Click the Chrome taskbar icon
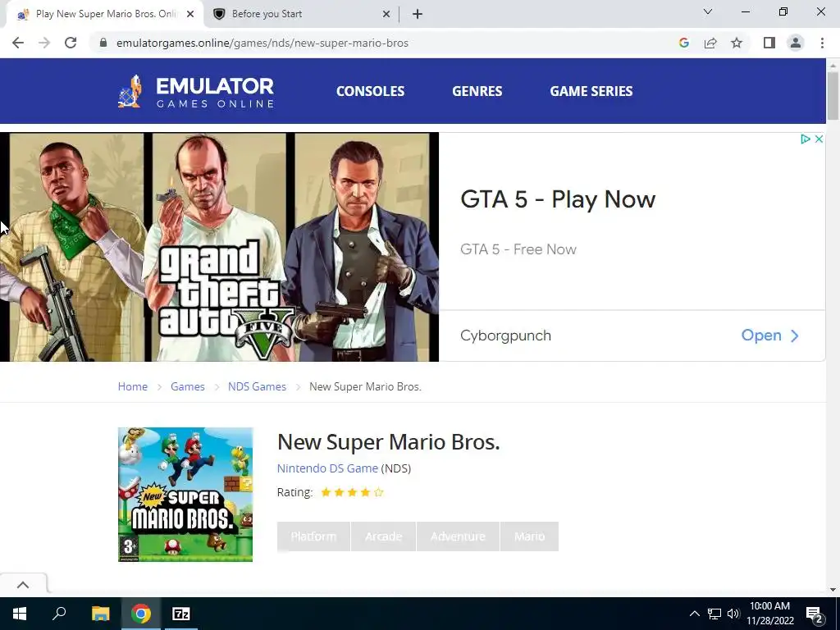 pos(141,614)
